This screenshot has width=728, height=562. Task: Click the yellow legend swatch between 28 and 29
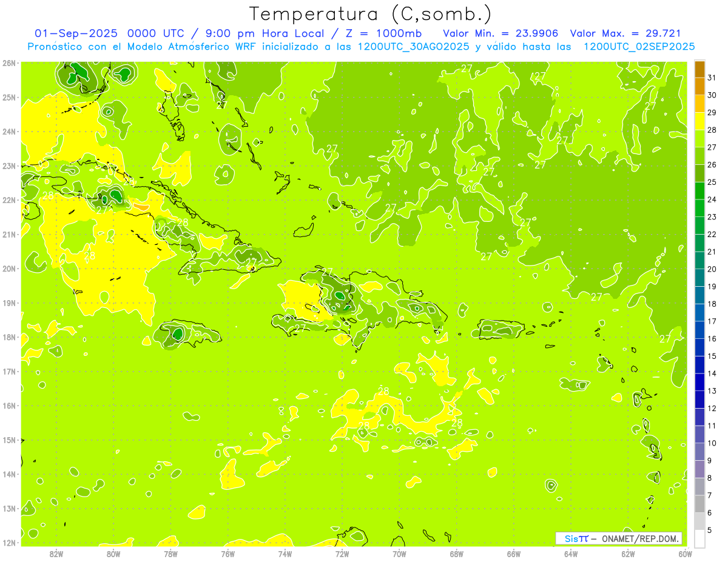(x=699, y=121)
